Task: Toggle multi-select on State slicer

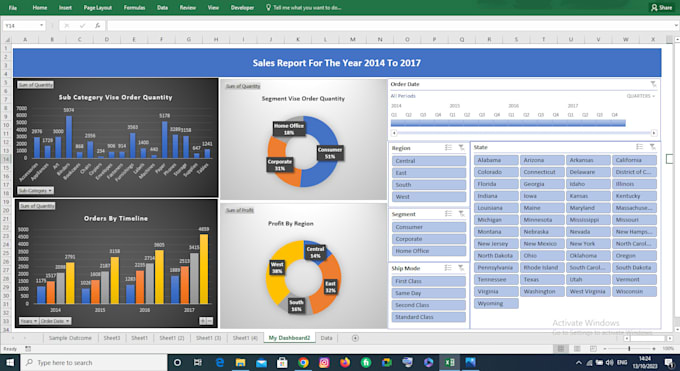Action: pos(639,147)
